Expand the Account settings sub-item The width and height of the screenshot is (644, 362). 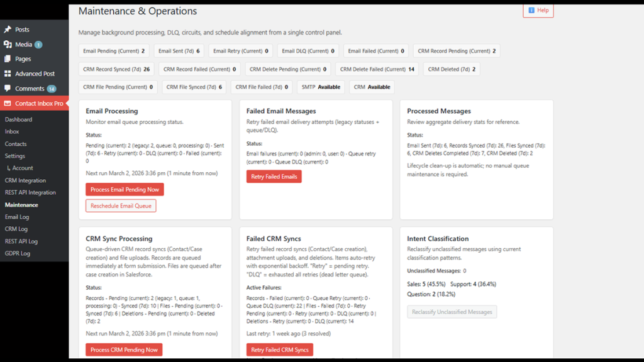tap(23, 168)
